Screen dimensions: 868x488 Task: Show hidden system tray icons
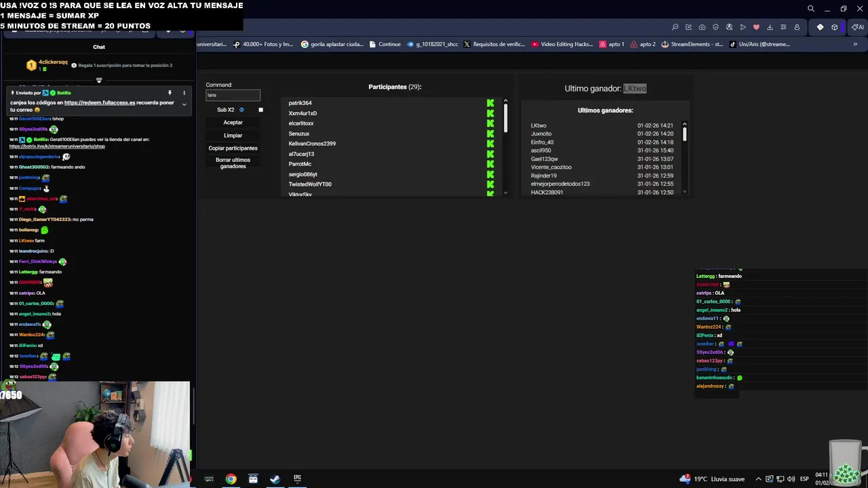758,479
